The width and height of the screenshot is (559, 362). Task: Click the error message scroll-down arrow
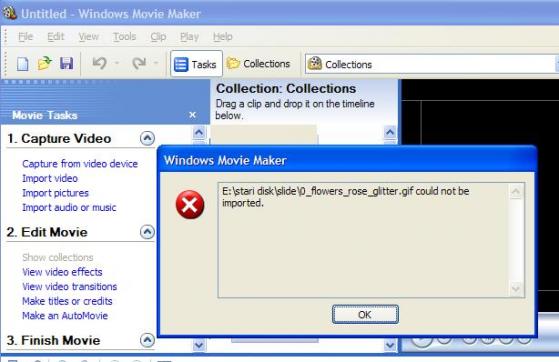[516, 288]
